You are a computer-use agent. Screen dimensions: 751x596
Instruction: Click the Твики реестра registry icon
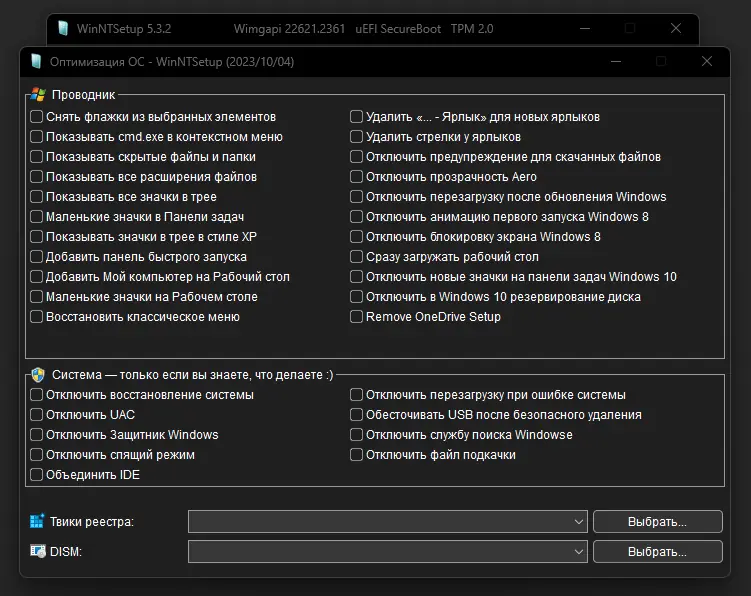(x=37, y=521)
